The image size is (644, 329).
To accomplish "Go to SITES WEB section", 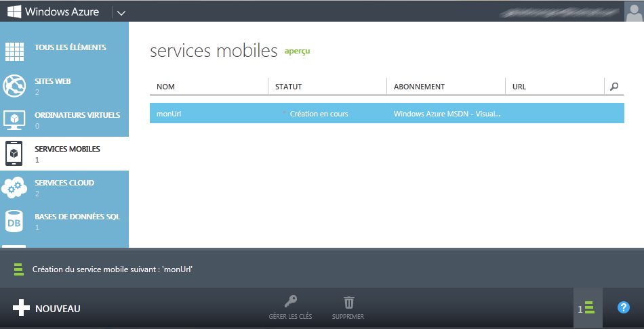I will pos(53,81).
